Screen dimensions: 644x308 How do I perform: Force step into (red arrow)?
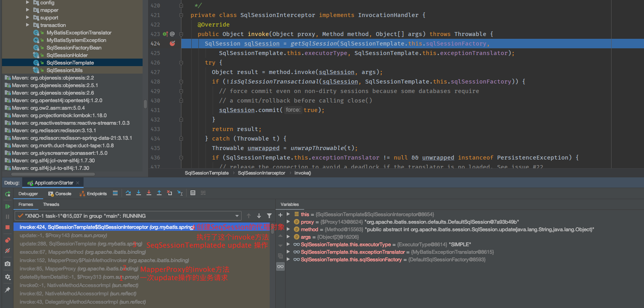pos(149,193)
